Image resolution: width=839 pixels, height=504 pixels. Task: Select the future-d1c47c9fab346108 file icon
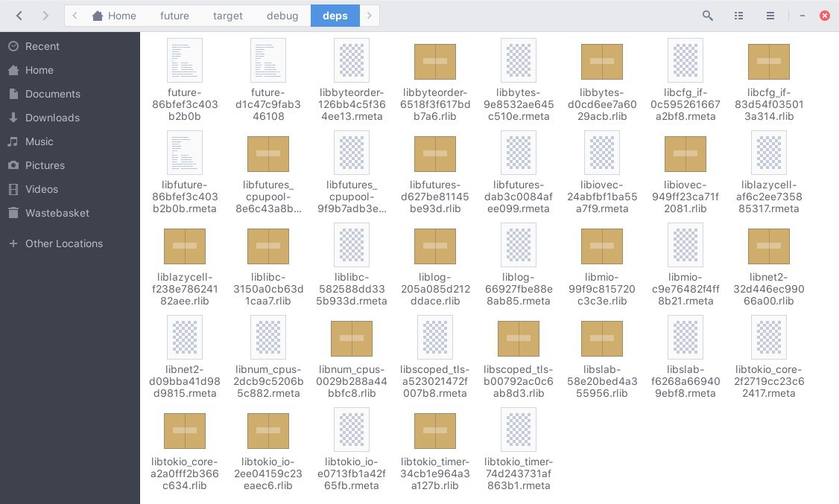[268, 60]
